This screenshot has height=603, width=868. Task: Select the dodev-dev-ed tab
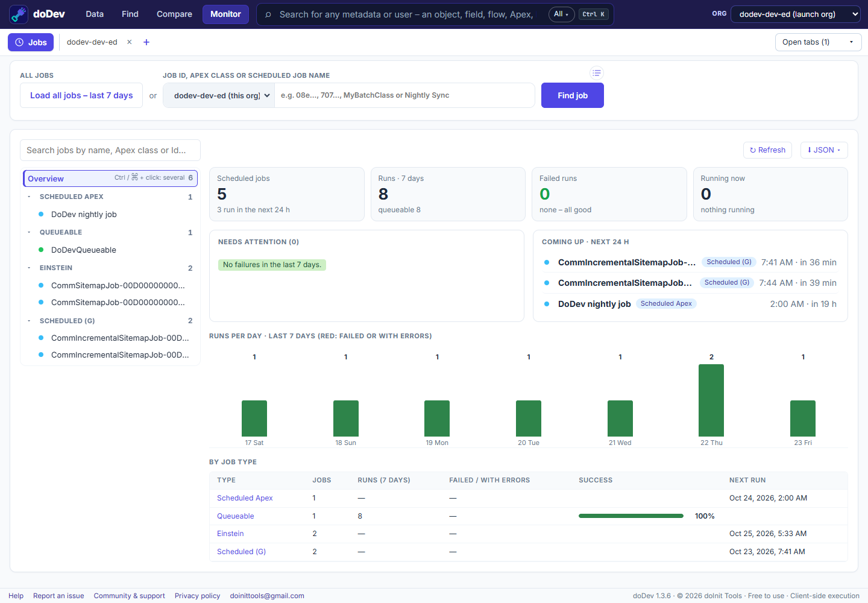tap(92, 42)
